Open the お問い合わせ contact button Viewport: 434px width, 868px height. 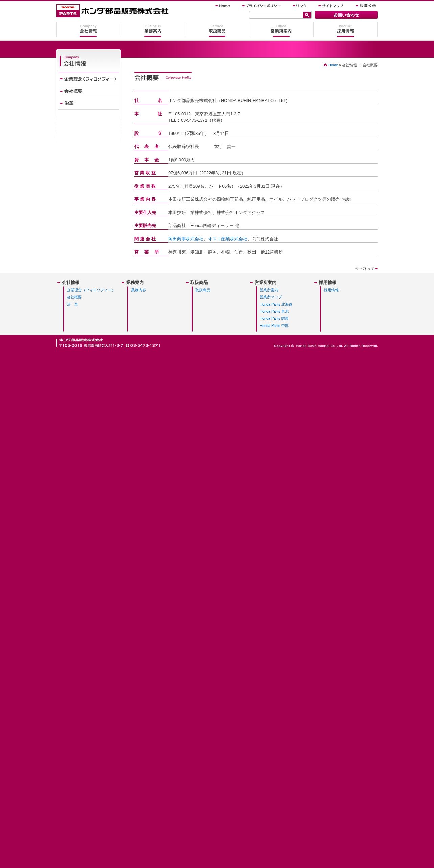pos(346,15)
